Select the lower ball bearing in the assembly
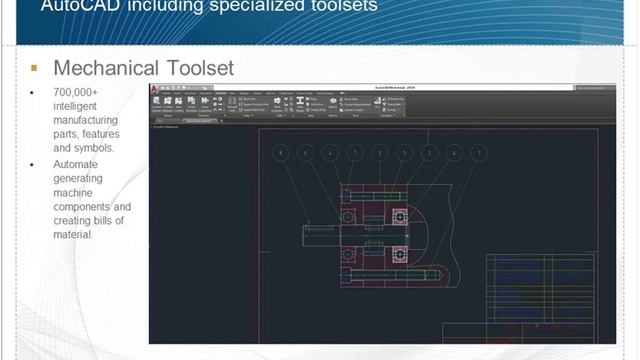Image resolution: width=640 pixels, height=360 pixels. [x=400, y=255]
